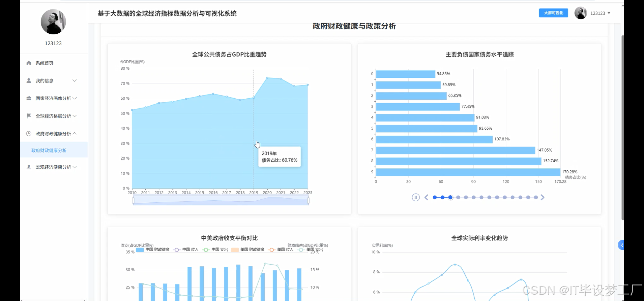Click the 107.83% bar in debt chart

(434, 139)
